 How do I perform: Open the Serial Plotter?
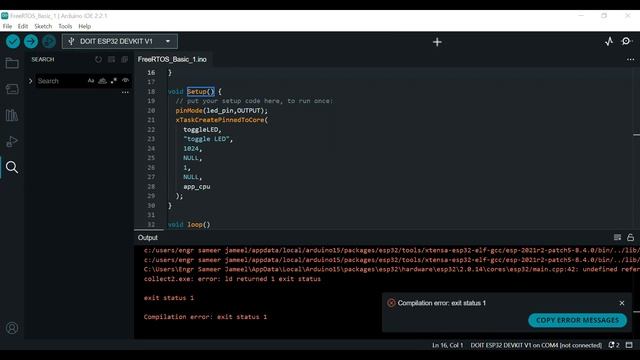(x=609, y=41)
